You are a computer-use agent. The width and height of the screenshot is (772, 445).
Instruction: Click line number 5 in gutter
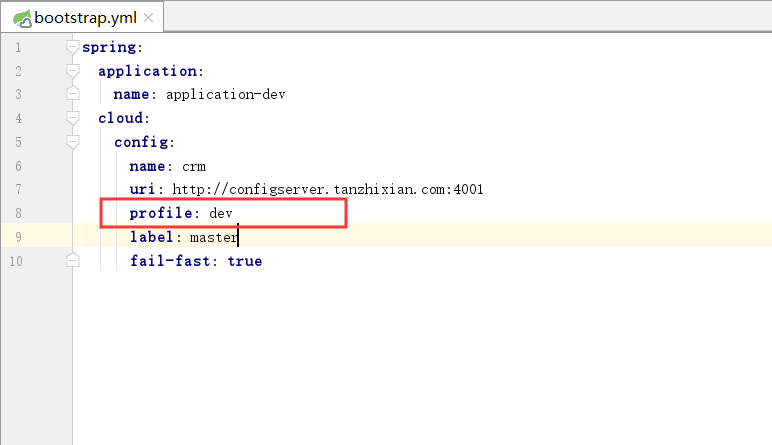(x=18, y=142)
